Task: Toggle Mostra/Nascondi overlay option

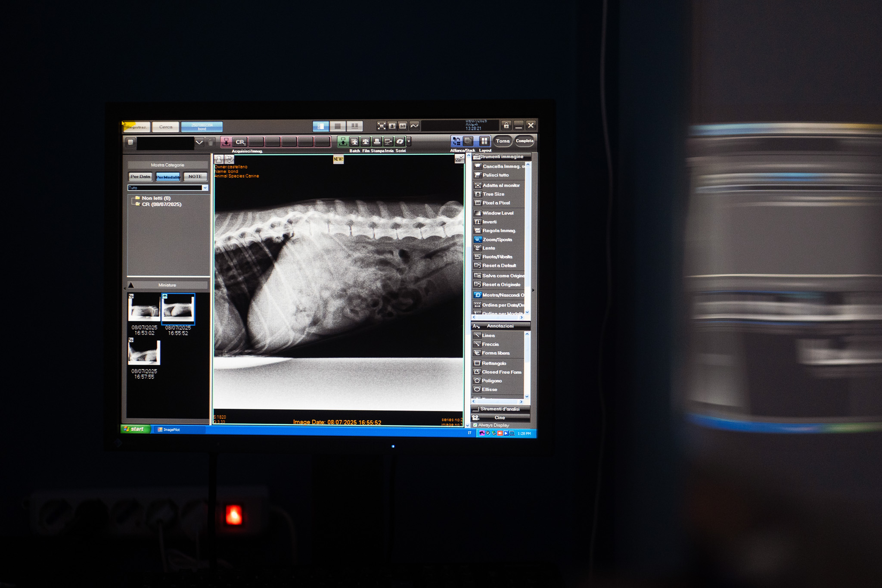Action: pyautogui.click(x=500, y=295)
